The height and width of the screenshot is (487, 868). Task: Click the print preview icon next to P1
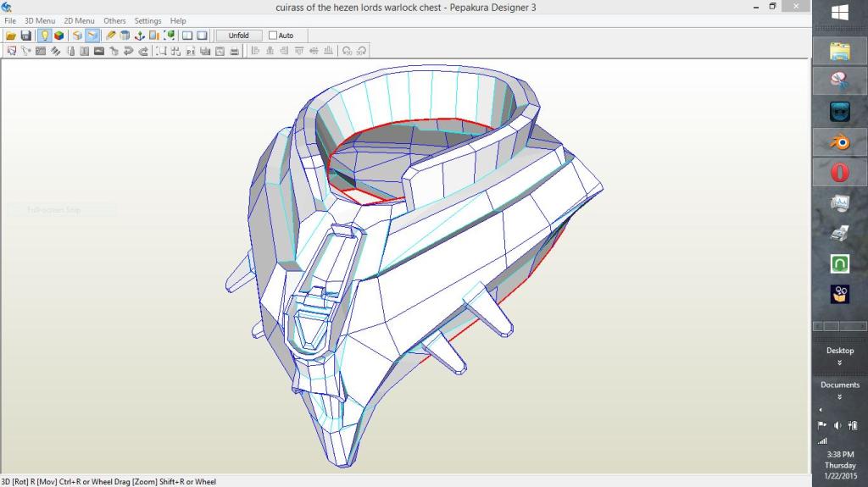click(205, 51)
